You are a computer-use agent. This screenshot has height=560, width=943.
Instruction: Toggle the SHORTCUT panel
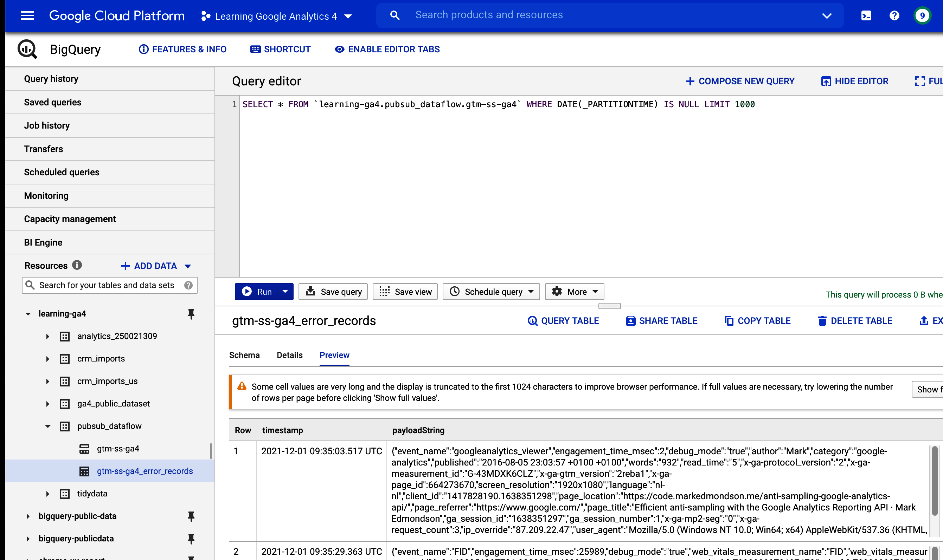tap(280, 49)
